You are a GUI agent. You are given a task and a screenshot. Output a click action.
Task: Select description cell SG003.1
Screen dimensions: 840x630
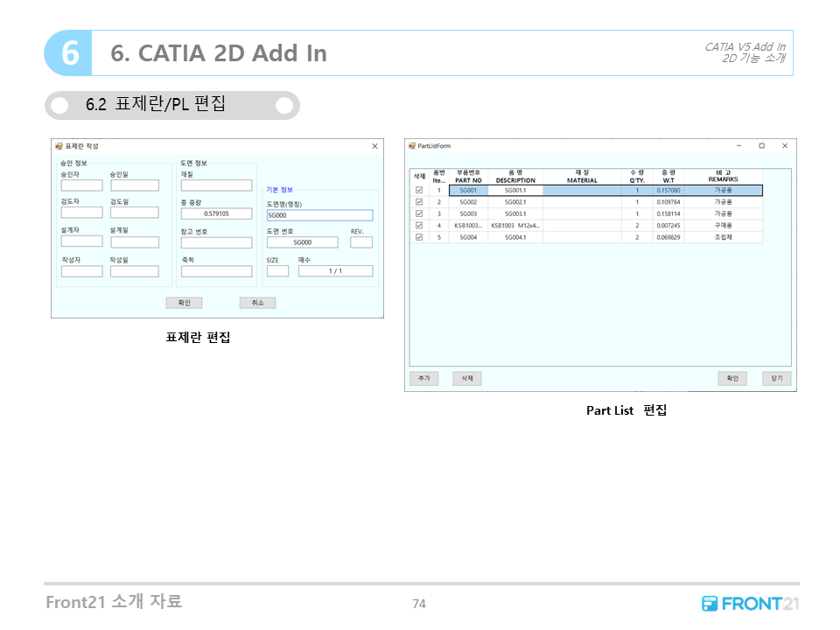click(x=515, y=213)
